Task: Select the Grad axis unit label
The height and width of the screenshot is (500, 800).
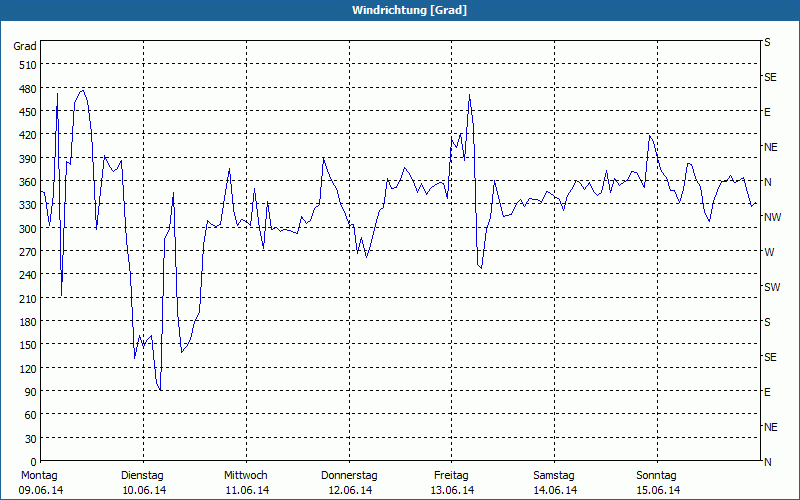Action: point(25,46)
